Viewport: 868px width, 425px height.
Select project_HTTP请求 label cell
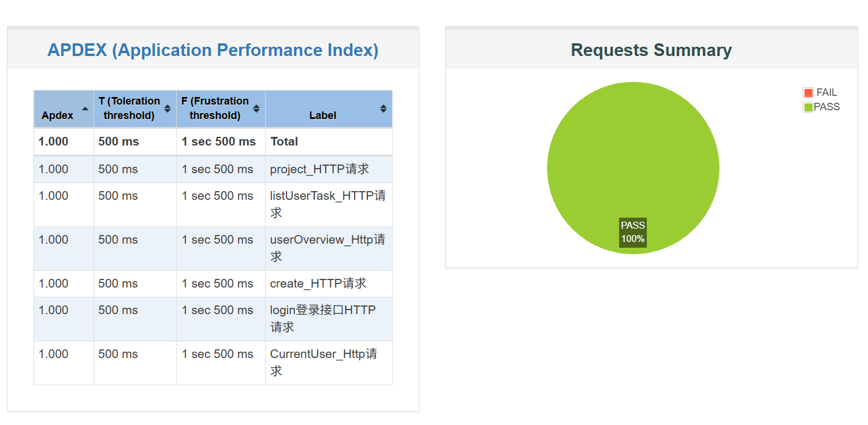tap(329, 169)
